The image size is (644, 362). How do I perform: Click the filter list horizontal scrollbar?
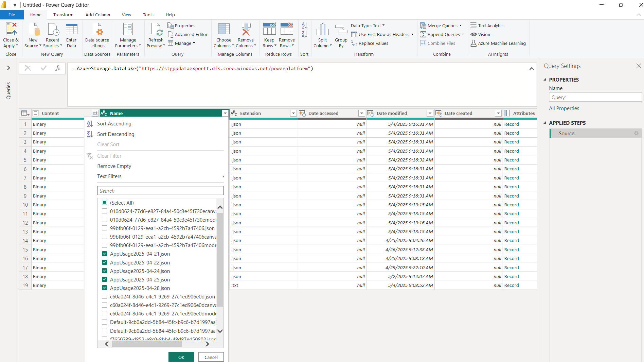(147, 344)
